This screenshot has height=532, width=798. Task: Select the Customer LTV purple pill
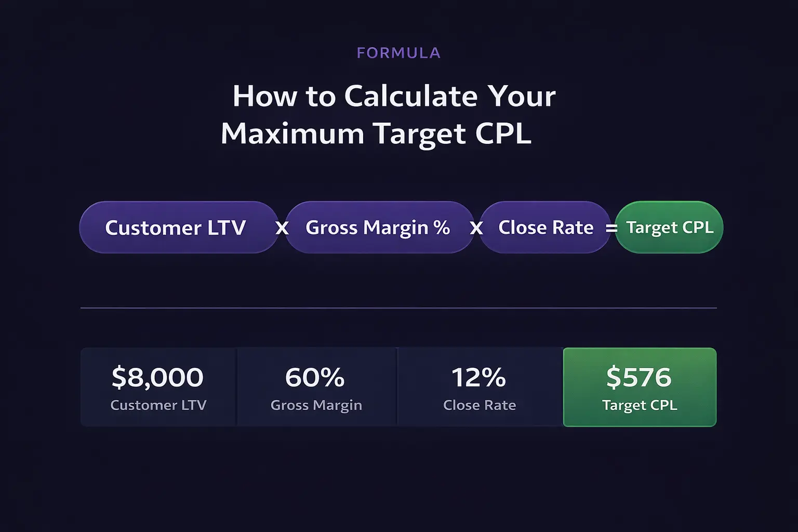pos(179,227)
